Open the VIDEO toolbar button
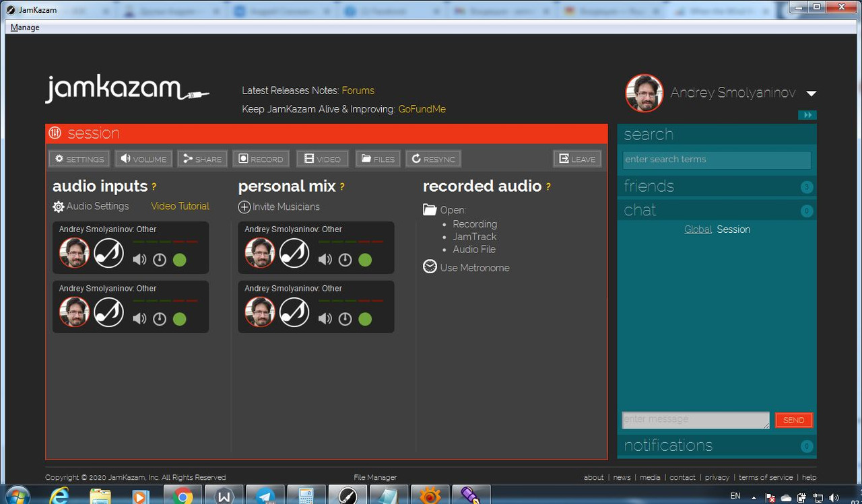This screenshot has width=862, height=504. point(323,159)
